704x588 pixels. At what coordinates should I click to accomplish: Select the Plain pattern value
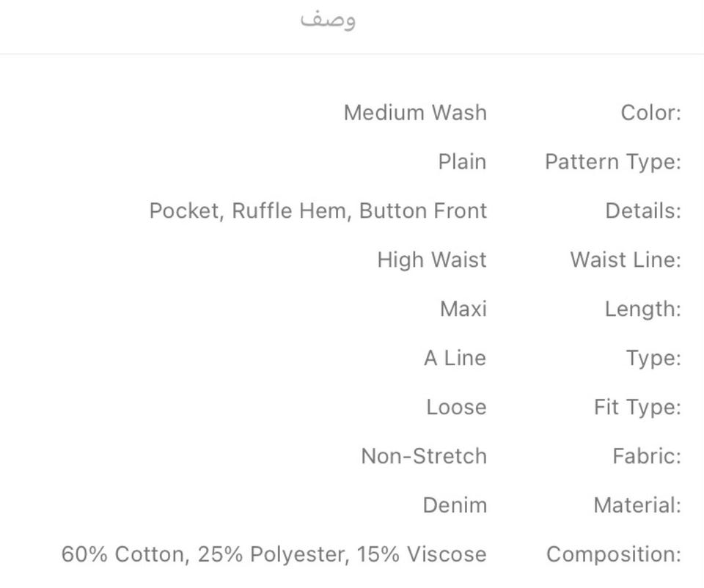[462, 162]
